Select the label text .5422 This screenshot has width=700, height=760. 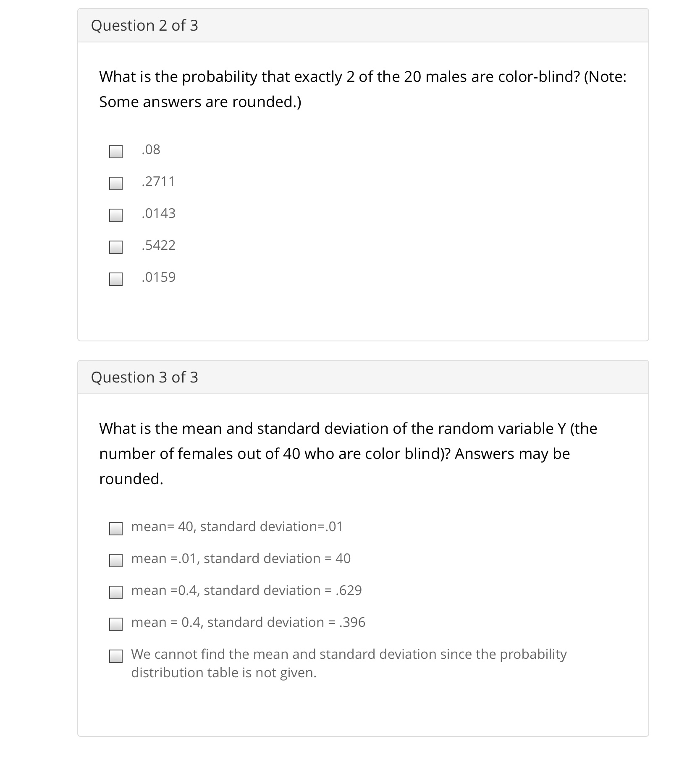click(x=157, y=246)
